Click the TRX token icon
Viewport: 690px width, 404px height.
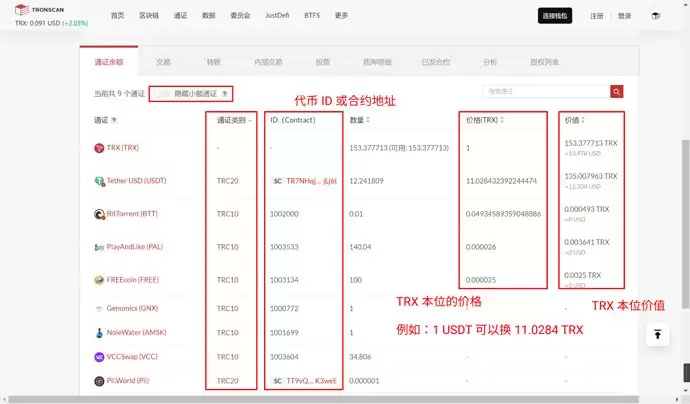(99, 148)
